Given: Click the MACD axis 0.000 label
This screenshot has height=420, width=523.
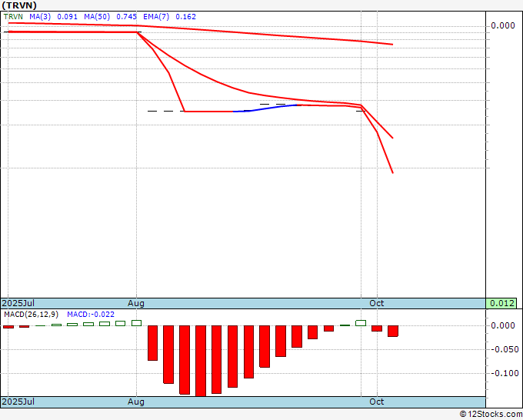Looking at the screenshot, I should tap(503, 325).
